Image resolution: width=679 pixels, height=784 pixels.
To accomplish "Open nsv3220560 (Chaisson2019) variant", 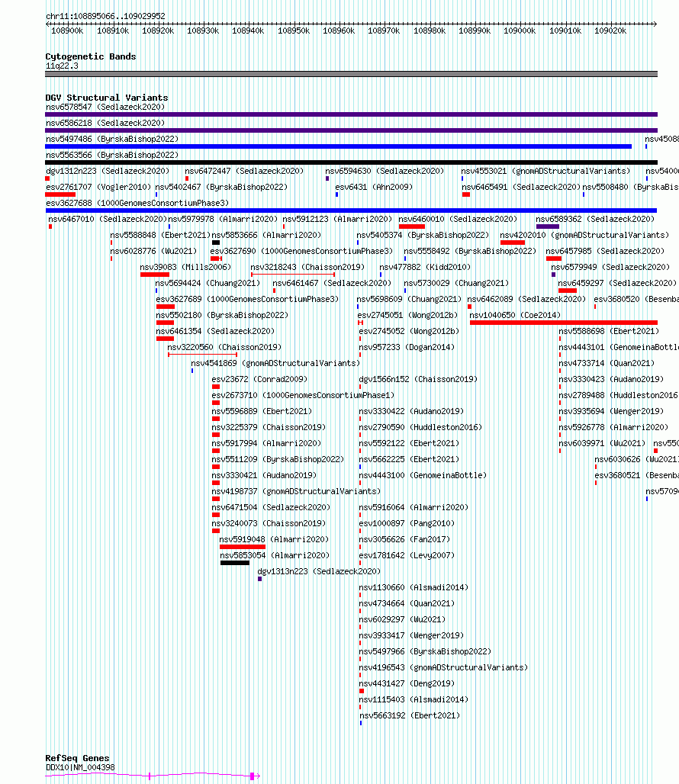I will pyautogui.click(x=224, y=347).
